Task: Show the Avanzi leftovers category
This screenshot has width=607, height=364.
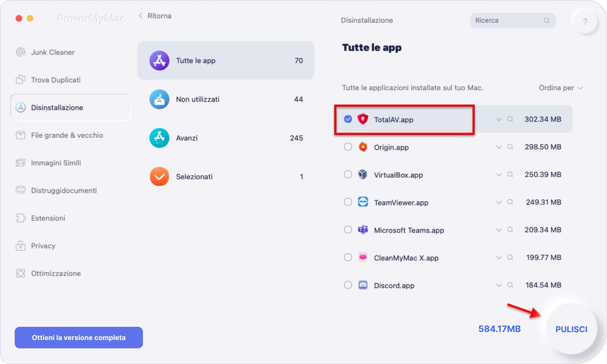Action: 226,138
